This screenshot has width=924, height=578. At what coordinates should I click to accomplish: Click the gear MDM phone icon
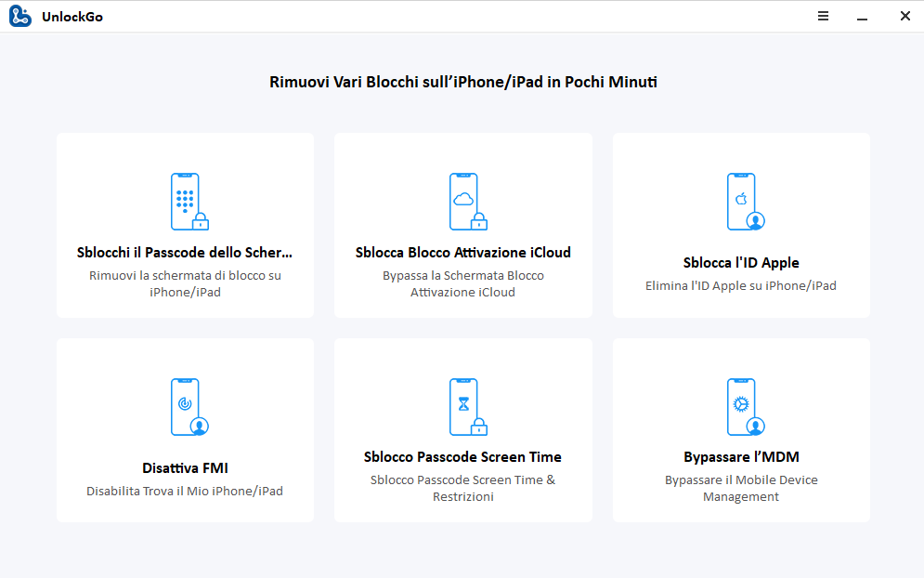pyautogui.click(x=746, y=407)
